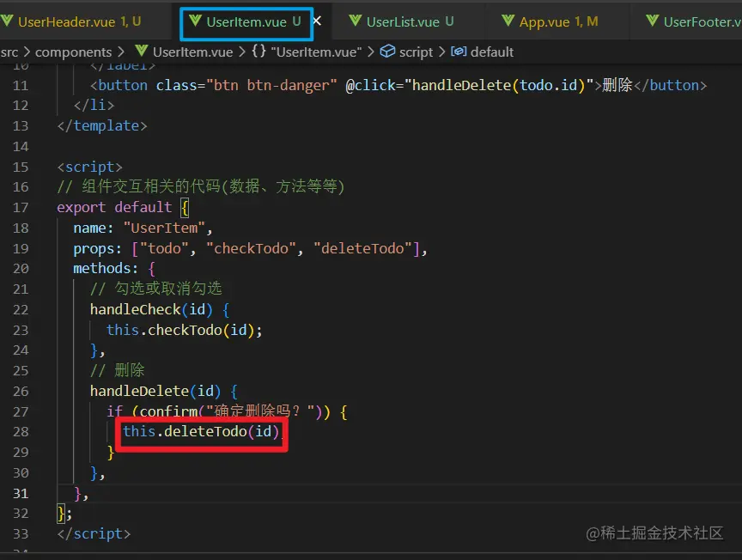The height and width of the screenshot is (560, 742).
Task: Click this.deleteTodo(id) on line 28
Action: point(201,431)
